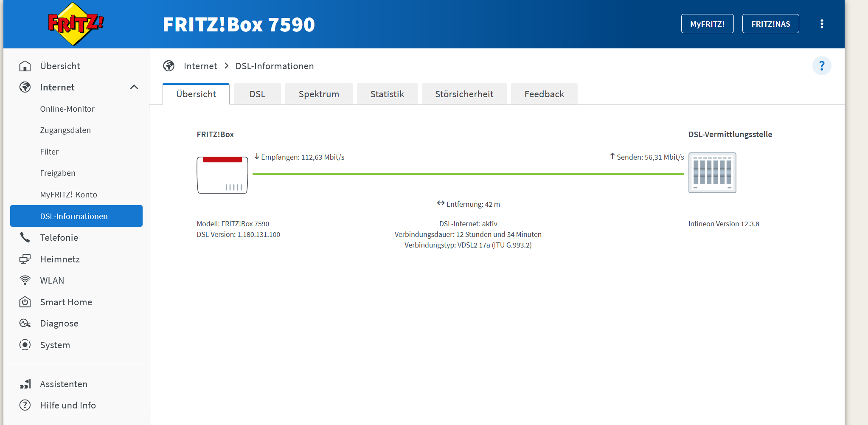
Task: Click the Übersicht house icon in sidebar
Action: coord(25,66)
